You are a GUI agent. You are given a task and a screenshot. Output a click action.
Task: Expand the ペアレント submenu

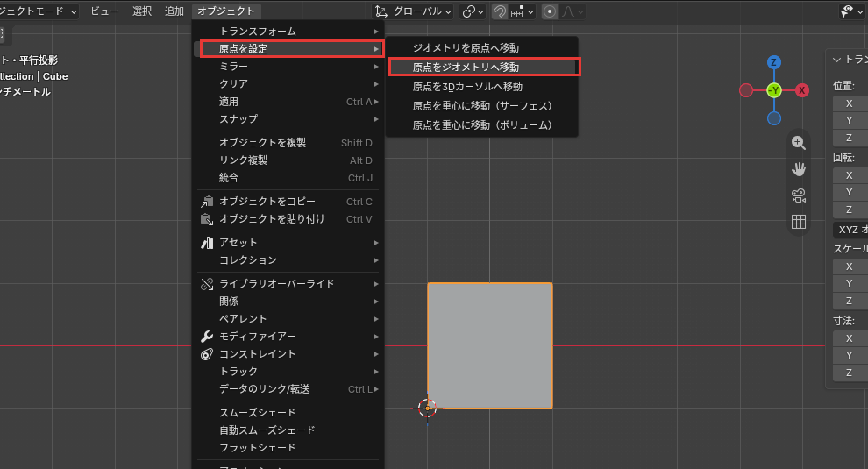pyautogui.click(x=289, y=319)
